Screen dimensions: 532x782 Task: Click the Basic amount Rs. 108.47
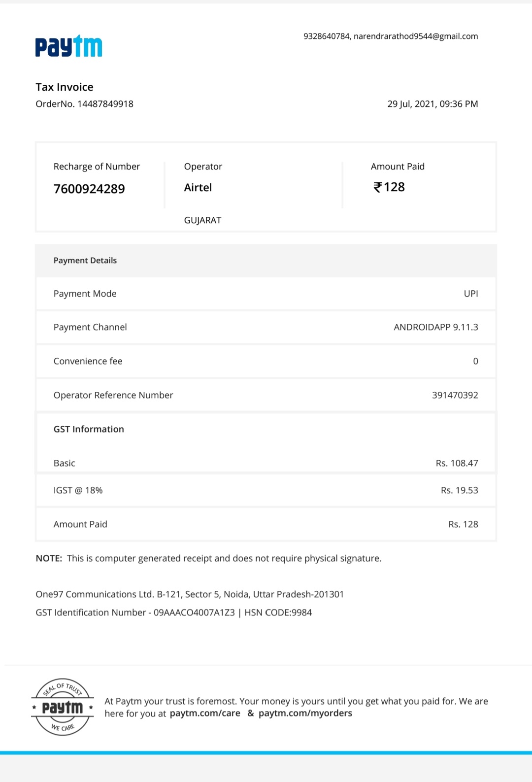click(457, 463)
